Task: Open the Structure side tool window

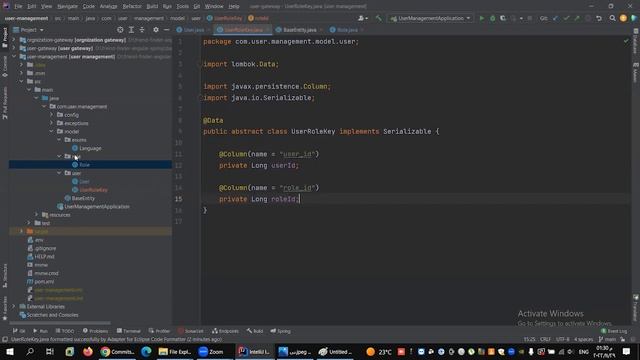Action: point(5,275)
